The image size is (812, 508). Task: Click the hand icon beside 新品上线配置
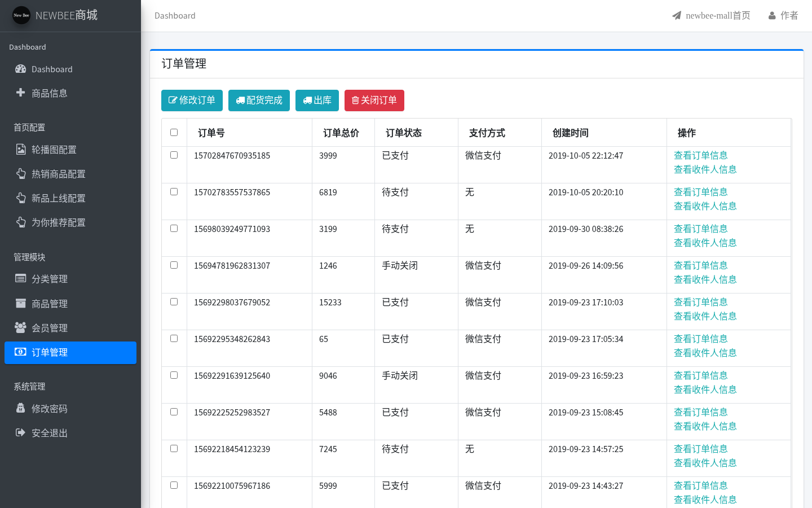pyautogui.click(x=21, y=198)
